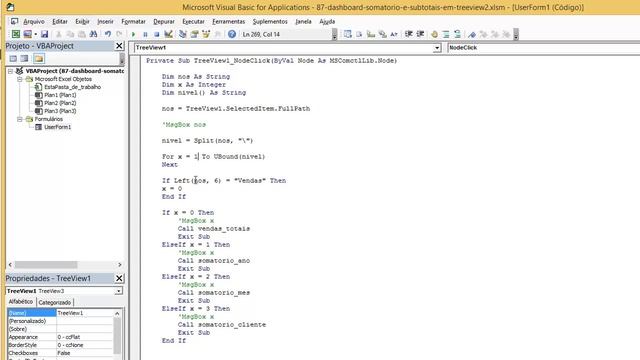Pause execution with the Break icon

(x=145, y=34)
